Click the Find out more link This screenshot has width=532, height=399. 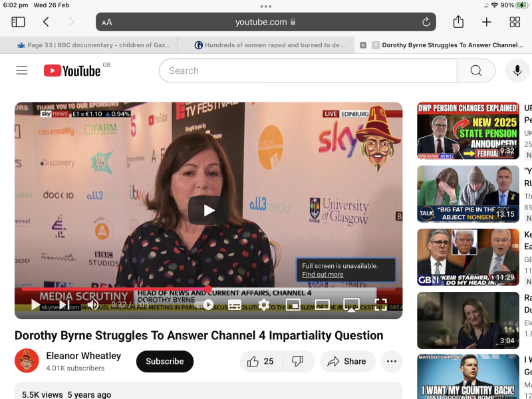click(323, 275)
